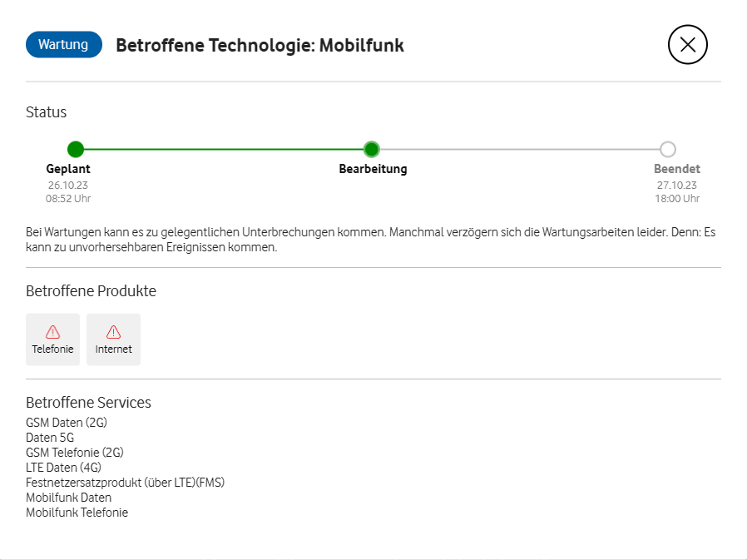Select the Telefonie product tile label

click(53, 349)
